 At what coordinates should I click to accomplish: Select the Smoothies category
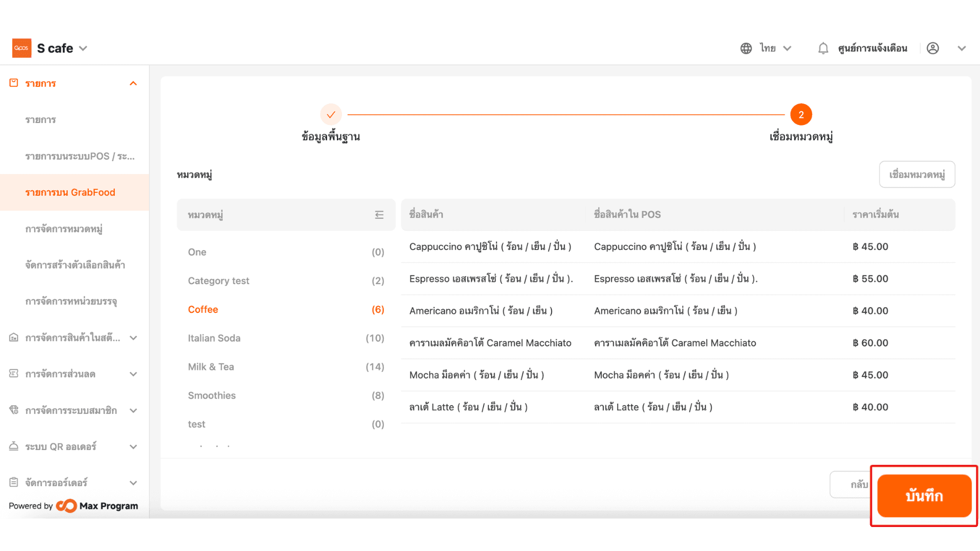coord(286,395)
